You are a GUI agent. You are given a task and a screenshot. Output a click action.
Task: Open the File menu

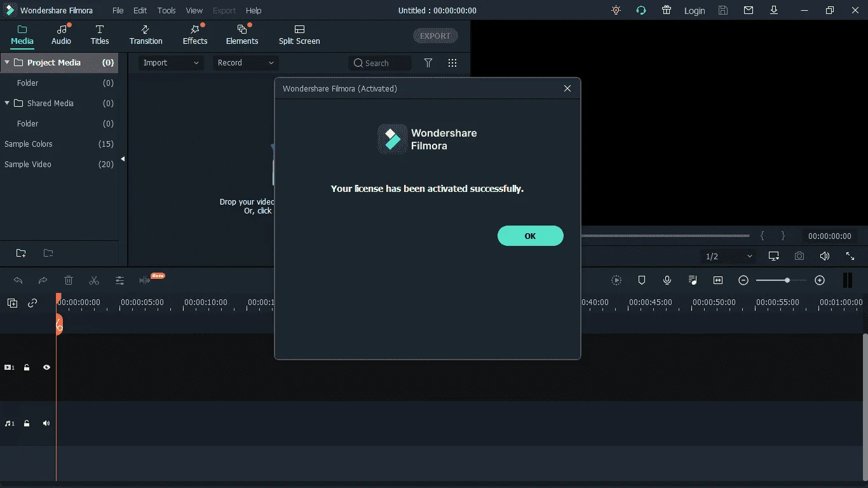tap(118, 10)
